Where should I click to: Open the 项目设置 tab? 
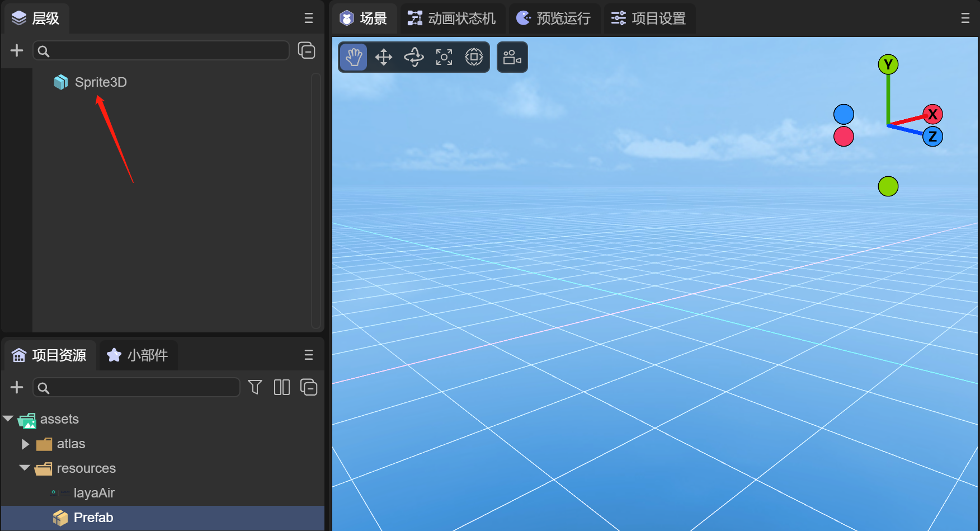pos(649,18)
